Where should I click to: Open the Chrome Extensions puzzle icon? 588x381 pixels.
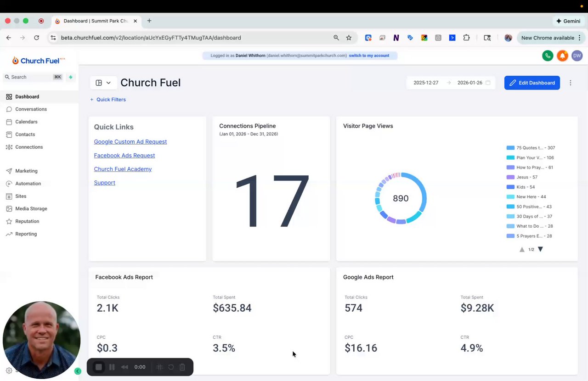point(466,38)
